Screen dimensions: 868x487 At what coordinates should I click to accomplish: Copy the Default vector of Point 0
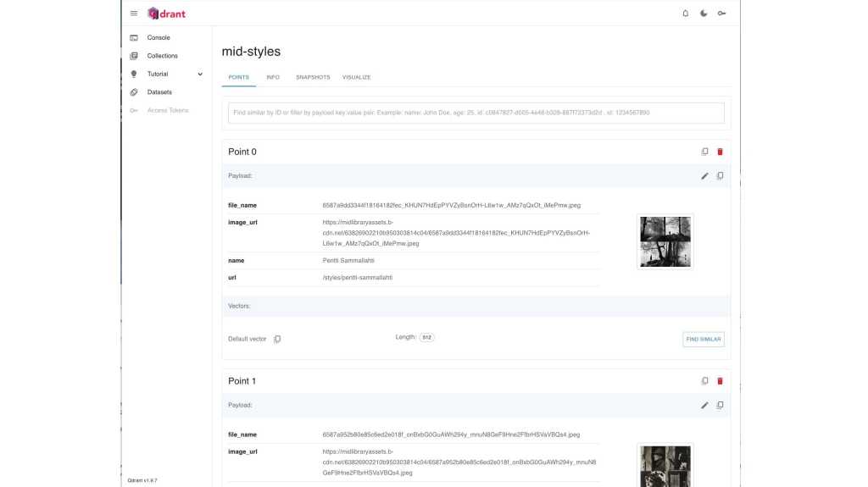click(277, 339)
